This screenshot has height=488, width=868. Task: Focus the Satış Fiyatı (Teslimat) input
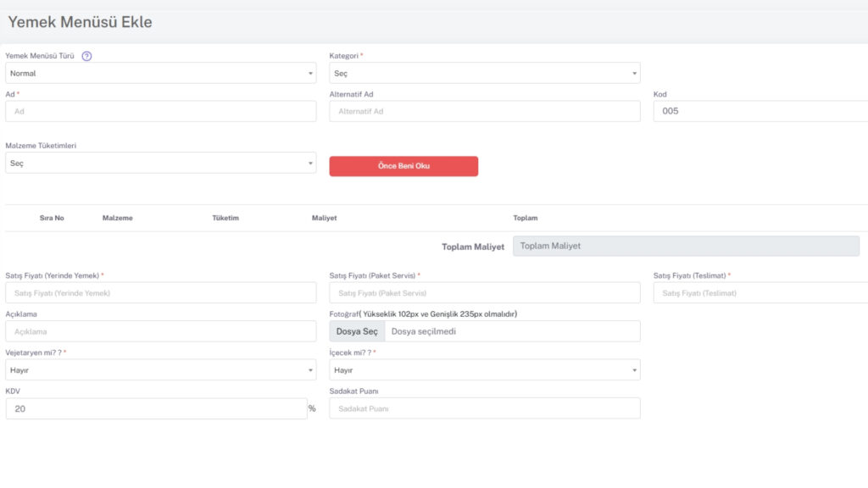click(760, 292)
